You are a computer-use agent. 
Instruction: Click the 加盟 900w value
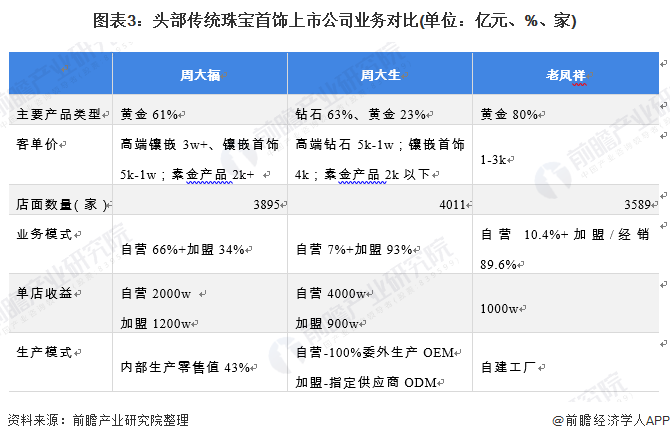click(327, 323)
